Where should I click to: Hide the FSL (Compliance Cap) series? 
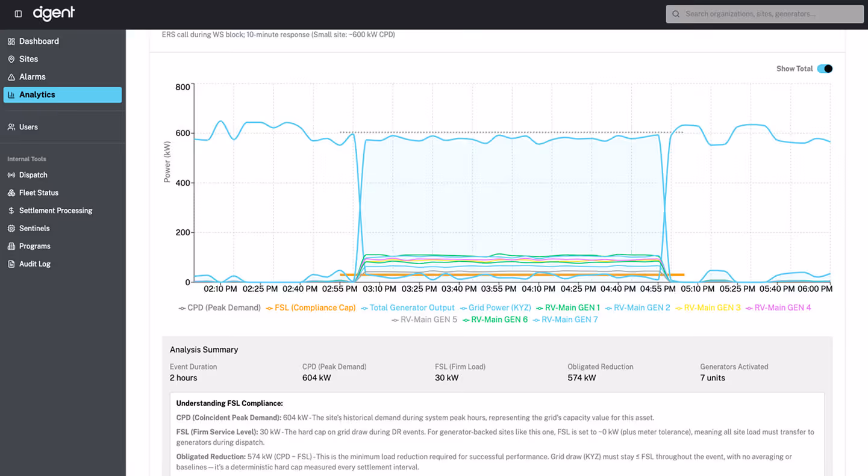(x=316, y=308)
